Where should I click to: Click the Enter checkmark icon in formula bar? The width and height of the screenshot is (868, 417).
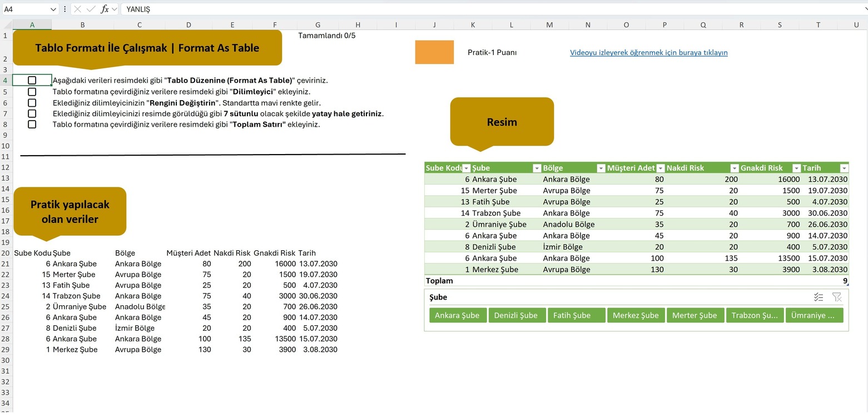tap(91, 9)
